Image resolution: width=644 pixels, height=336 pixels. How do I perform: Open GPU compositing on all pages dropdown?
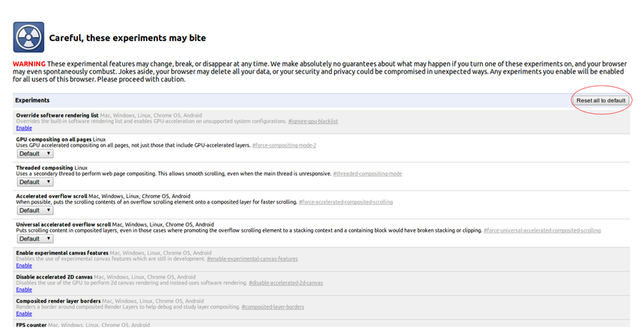[34, 153]
